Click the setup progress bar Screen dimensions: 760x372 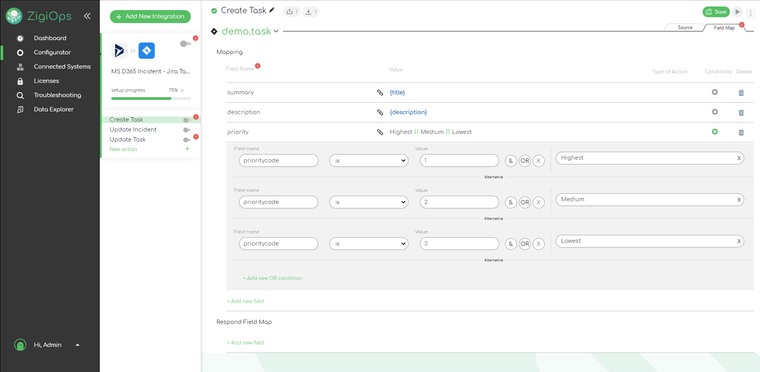(151, 98)
